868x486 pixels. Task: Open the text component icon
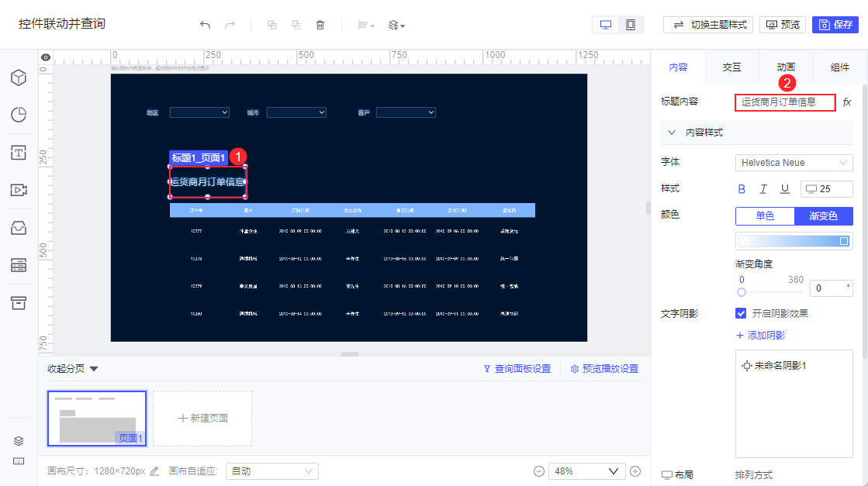[x=19, y=153]
